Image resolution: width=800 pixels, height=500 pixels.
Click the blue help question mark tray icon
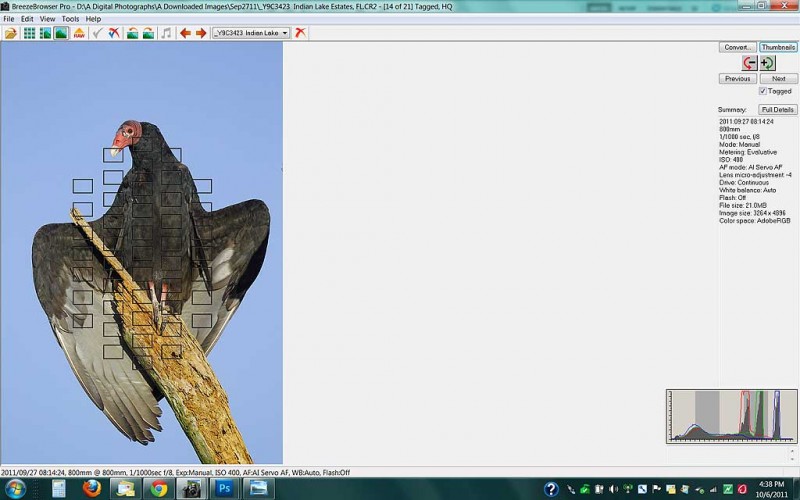pyautogui.click(x=551, y=489)
